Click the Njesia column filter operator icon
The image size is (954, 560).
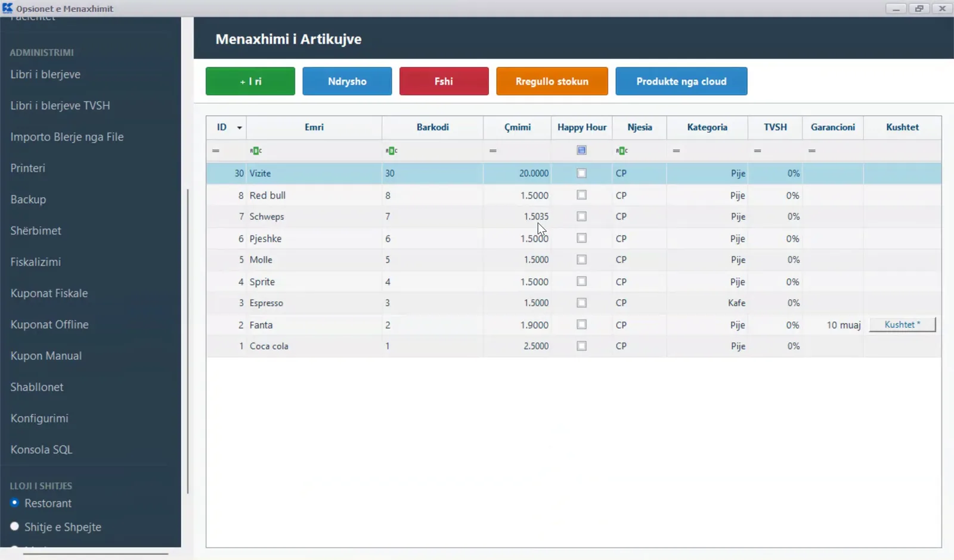click(x=622, y=151)
